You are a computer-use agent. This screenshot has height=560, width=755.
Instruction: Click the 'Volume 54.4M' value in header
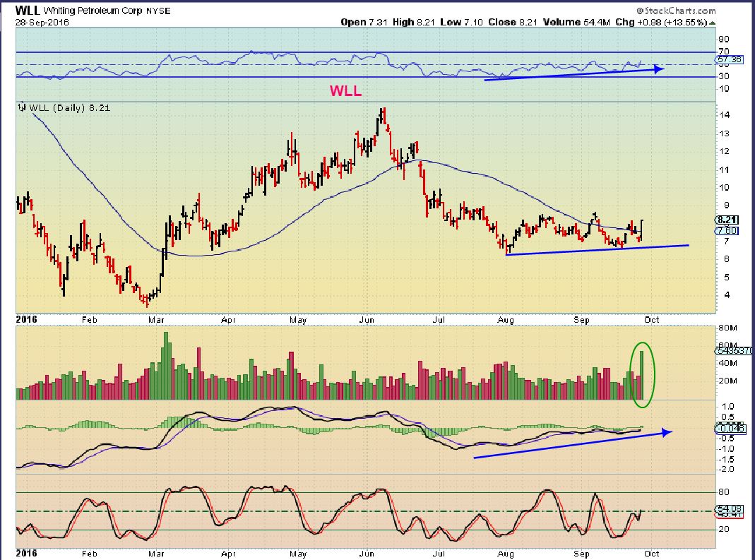coord(576,22)
